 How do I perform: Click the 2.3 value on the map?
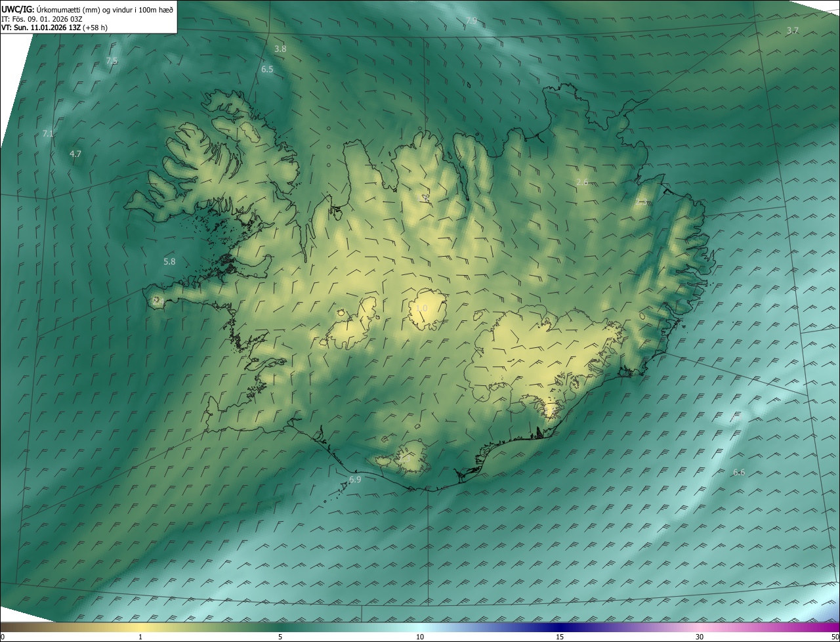click(x=641, y=202)
